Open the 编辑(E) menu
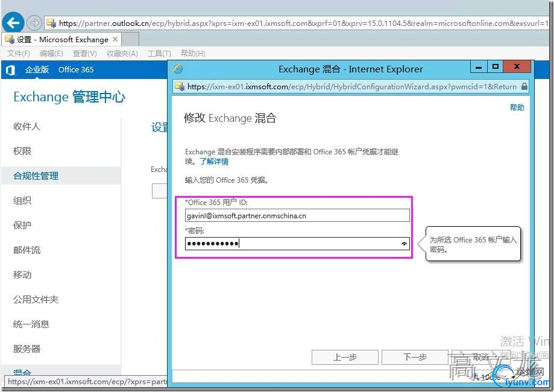 (51, 54)
